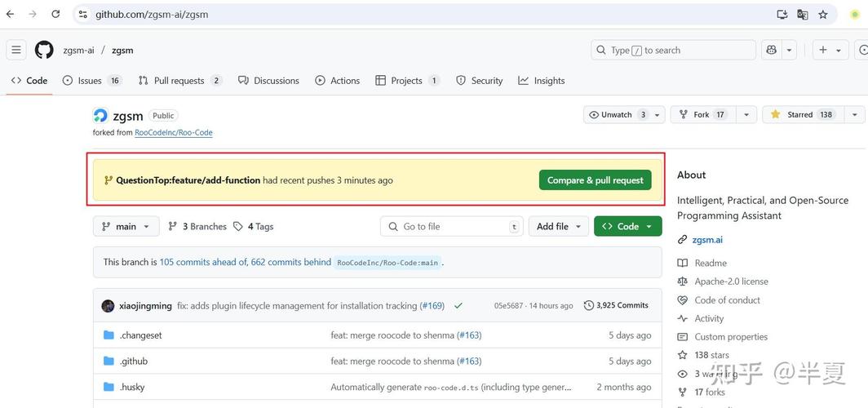This screenshot has width=868, height=408.
Task: Open the Custom properties link
Action: (731, 336)
